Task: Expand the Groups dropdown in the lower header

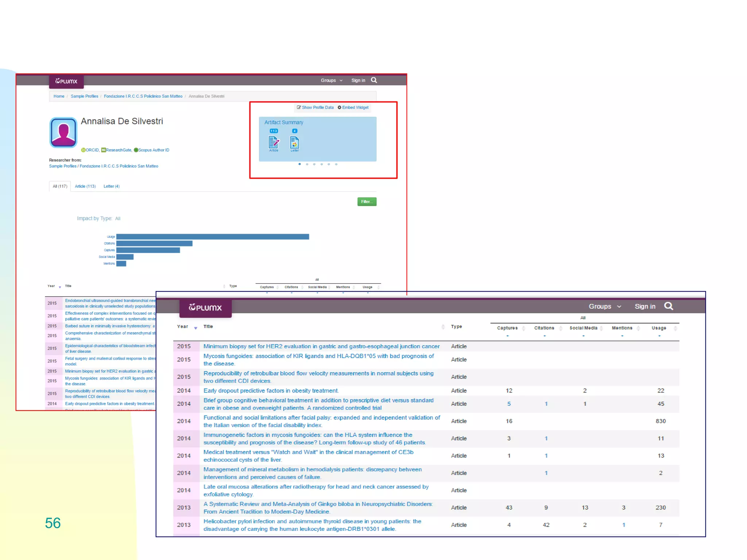Action: pos(604,307)
